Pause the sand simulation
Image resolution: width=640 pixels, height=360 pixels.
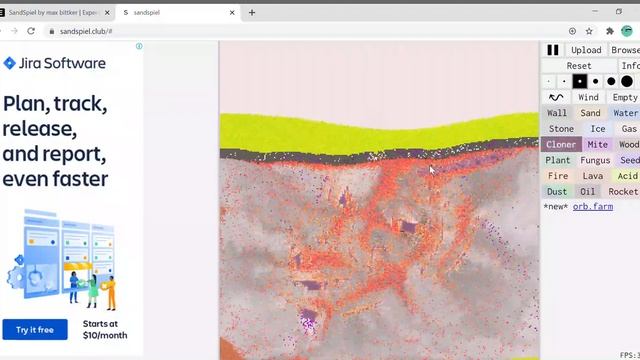pos(553,50)
